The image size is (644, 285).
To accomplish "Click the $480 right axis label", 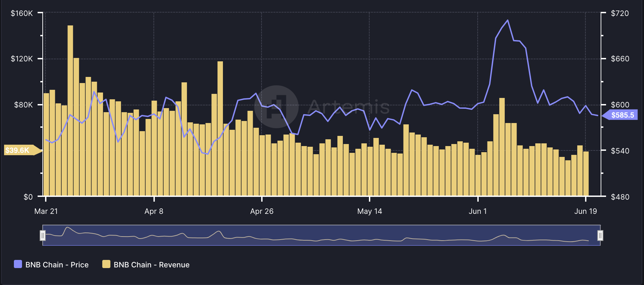I will 620,197.
